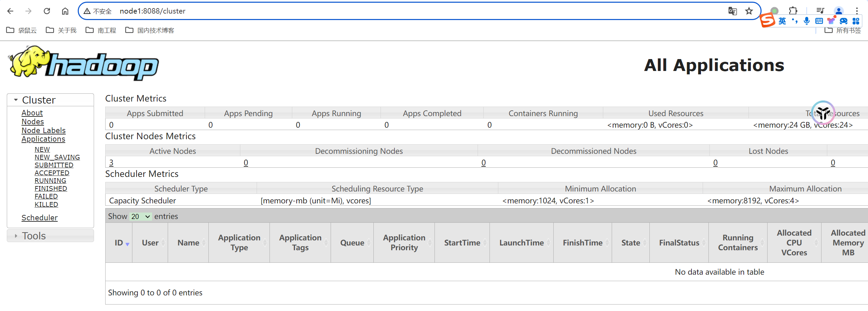
Task: Open the Node Labels link
Action: pos(43,130)
